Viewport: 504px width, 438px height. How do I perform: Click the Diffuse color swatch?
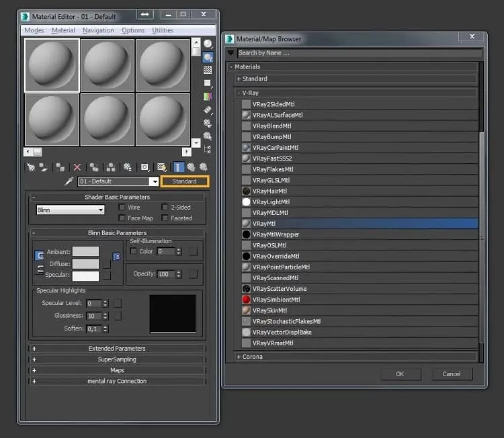pyautogui.click(x=85, y=264)
